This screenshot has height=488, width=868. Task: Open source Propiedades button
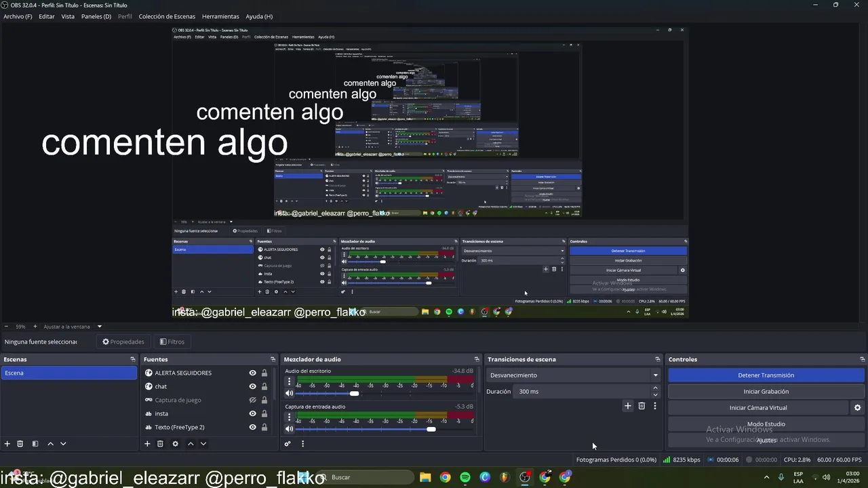coord(123,342)
